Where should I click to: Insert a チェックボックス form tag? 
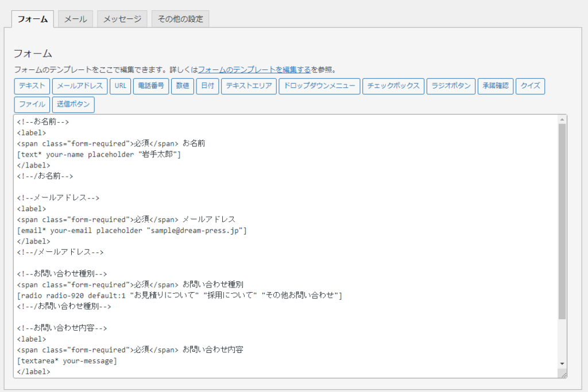tap(393, 87)
